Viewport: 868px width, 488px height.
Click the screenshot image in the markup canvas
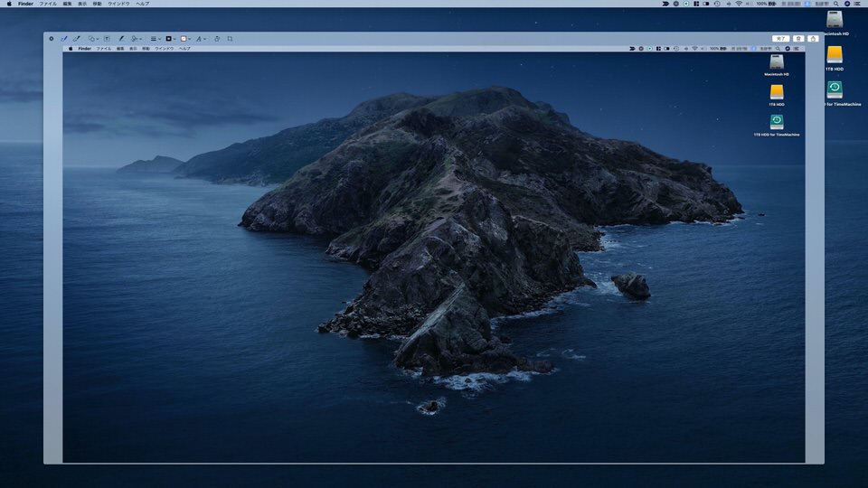(433, 254)
